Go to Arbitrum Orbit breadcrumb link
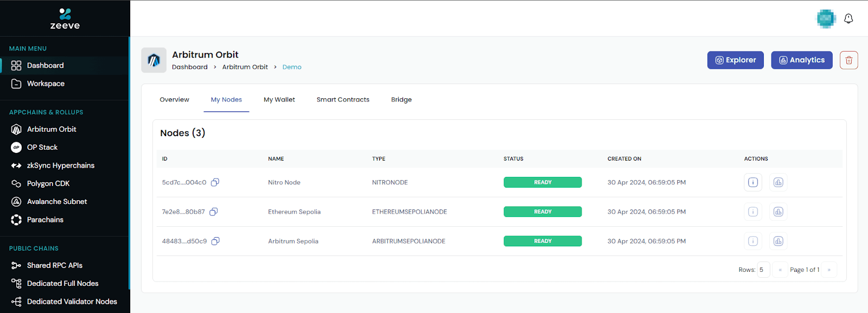868x313 pixels. pos(245,67)
